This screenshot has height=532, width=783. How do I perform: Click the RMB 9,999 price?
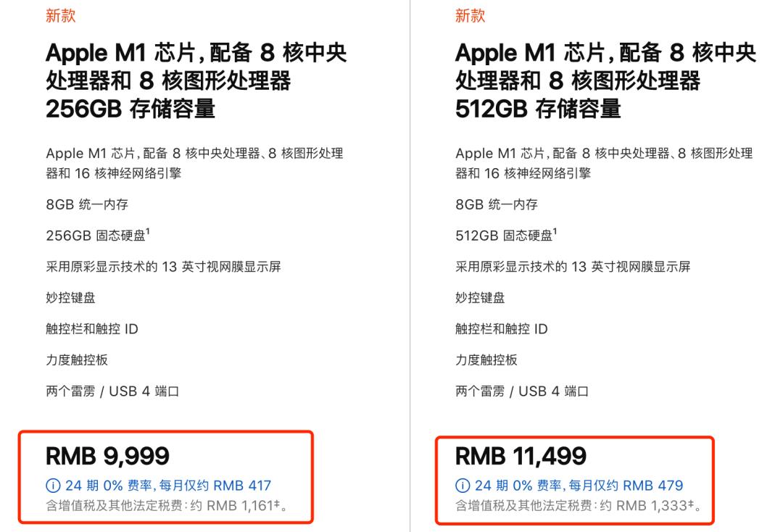(x=107, y=456)
